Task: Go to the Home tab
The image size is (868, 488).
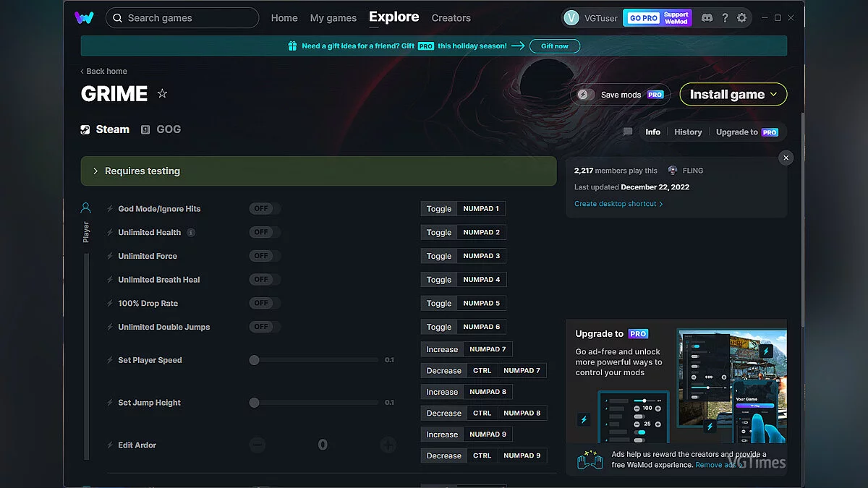Action: (x=284, y=18)
